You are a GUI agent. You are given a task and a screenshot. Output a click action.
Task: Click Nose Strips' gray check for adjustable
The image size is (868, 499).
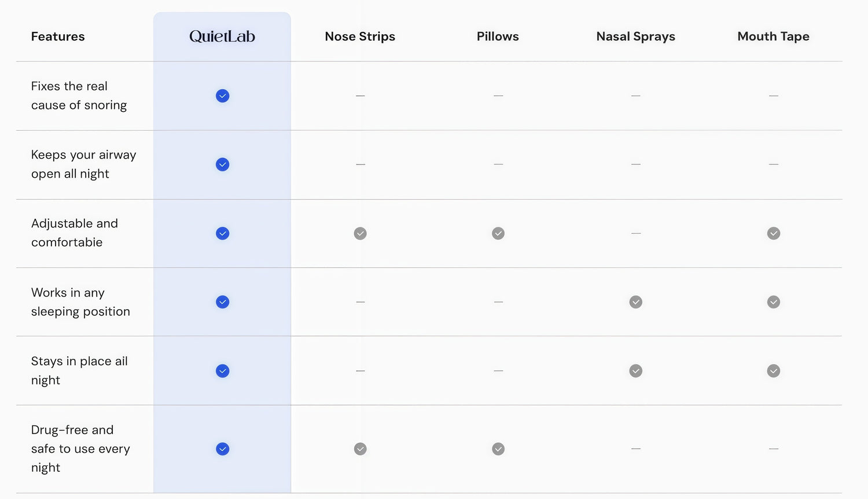pyautogui.click(x=360, y=233)
